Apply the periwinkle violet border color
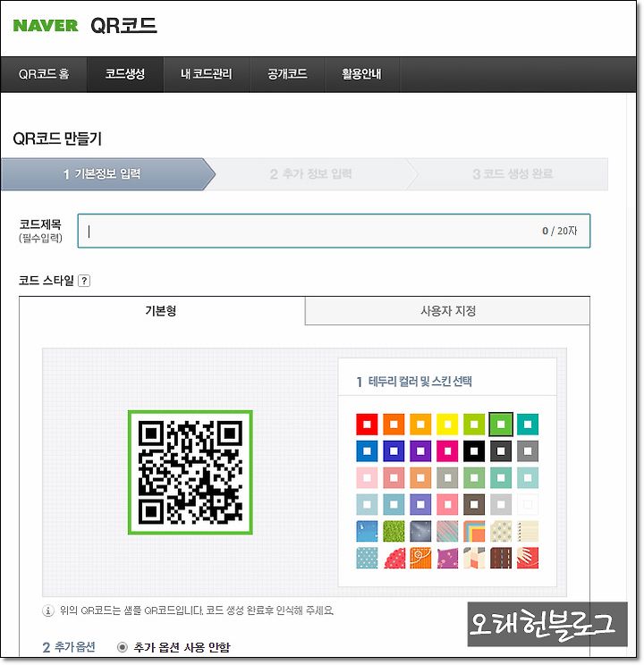 pos(420,504)
